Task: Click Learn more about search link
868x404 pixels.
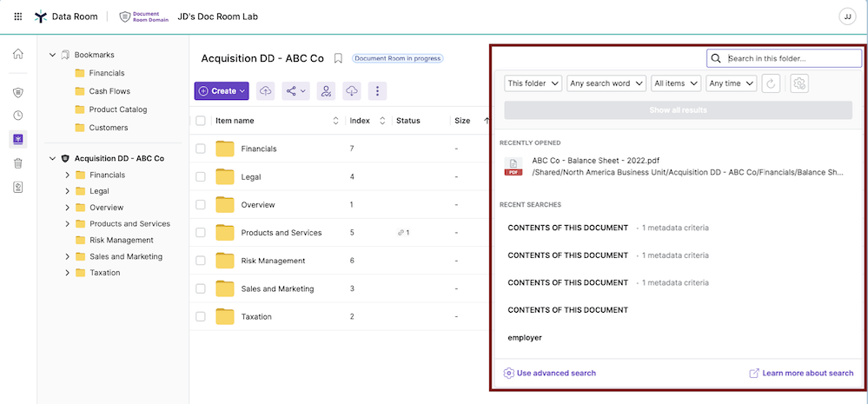Action: [x=802, y=373]
